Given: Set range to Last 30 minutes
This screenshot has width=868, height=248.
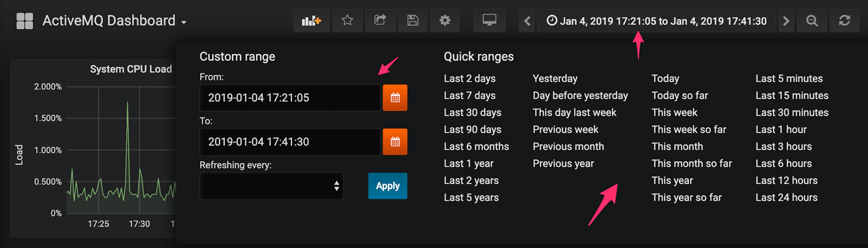Looking at the screenshot, I should tap(792, 113).
